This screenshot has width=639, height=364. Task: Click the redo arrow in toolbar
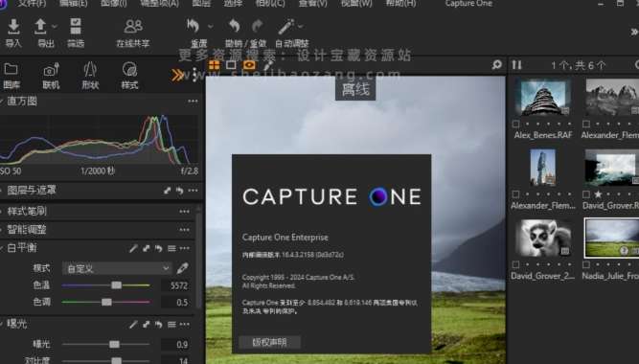pos(258,26)
